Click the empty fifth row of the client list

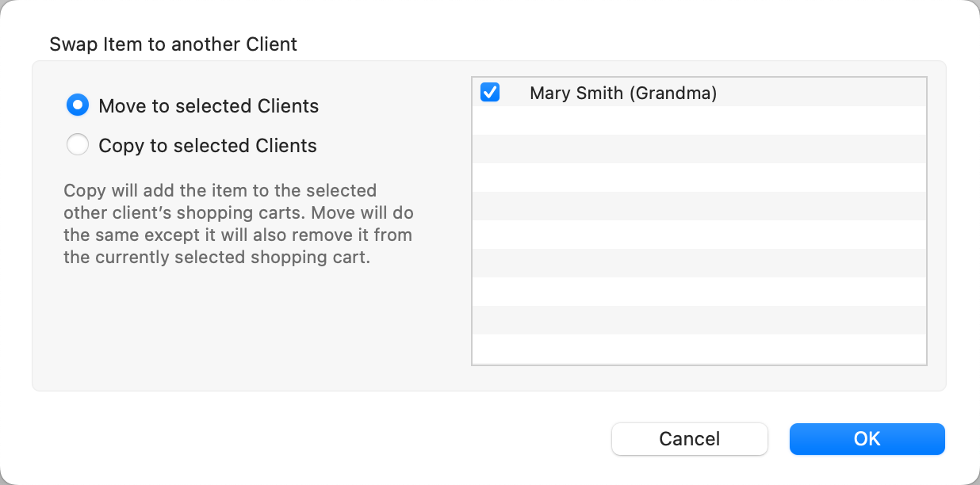699,207
